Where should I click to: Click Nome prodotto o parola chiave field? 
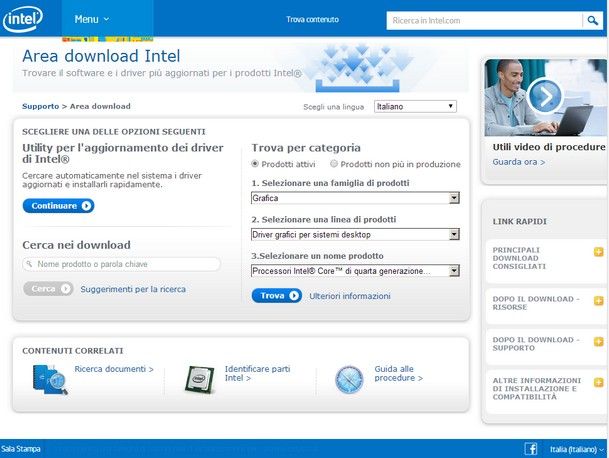[x=122, y=264]
